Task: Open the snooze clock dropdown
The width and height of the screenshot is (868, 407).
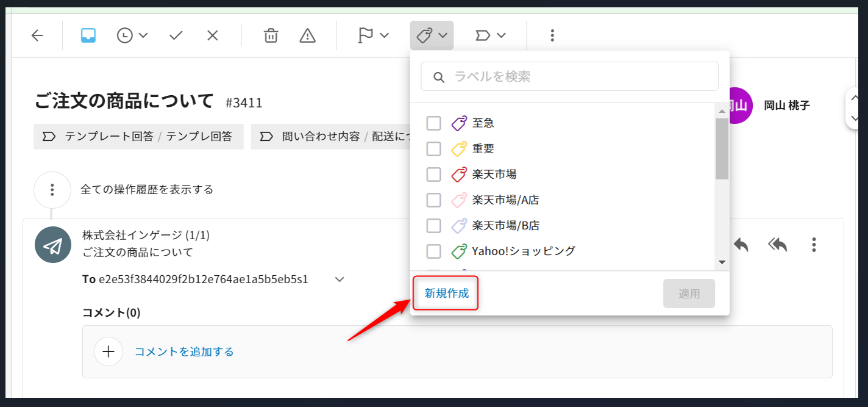Action: [x=132, y=35]
